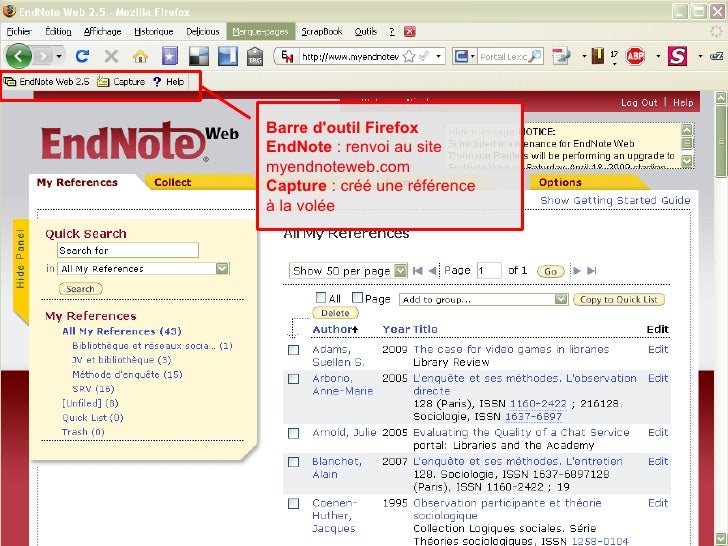Open the SRV (16) group

pos(93,389)
